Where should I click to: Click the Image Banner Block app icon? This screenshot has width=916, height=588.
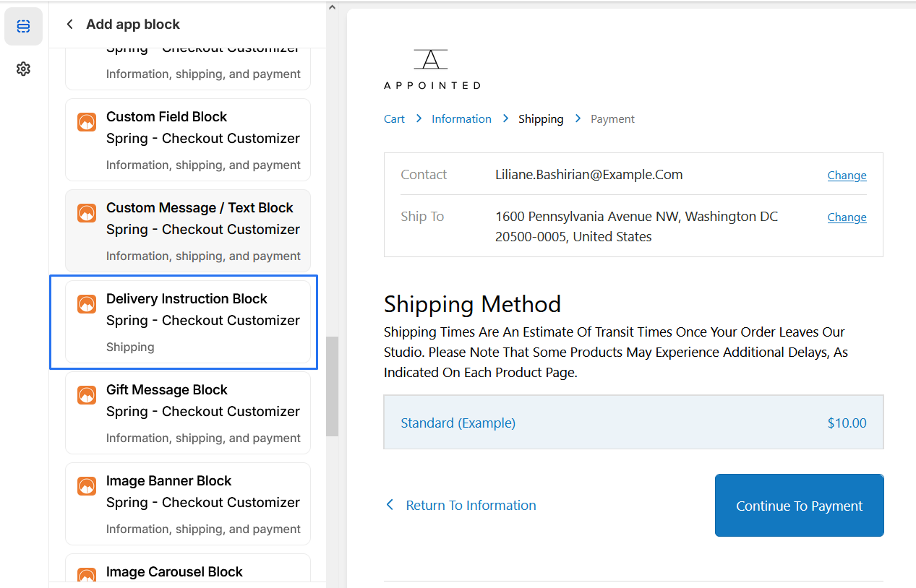[87, 487]
